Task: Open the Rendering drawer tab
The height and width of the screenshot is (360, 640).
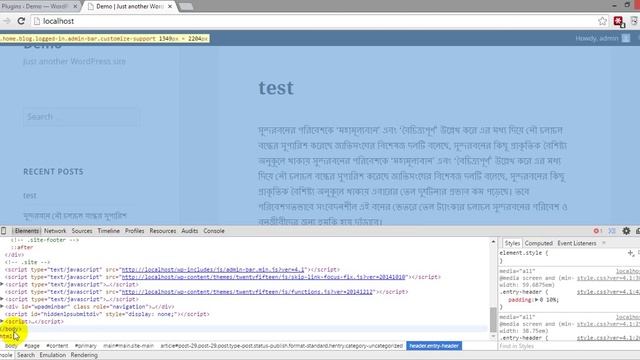Action: pos(84,355)
